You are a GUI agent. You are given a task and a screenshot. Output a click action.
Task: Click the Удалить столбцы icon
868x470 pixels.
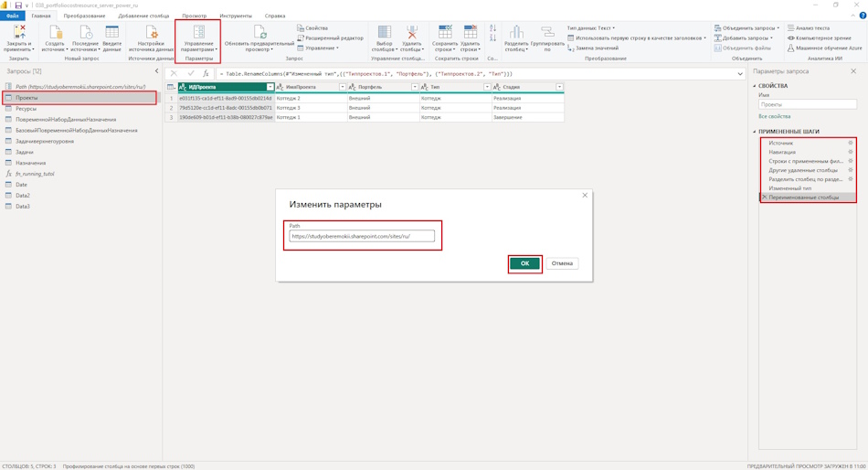[412, 32]
